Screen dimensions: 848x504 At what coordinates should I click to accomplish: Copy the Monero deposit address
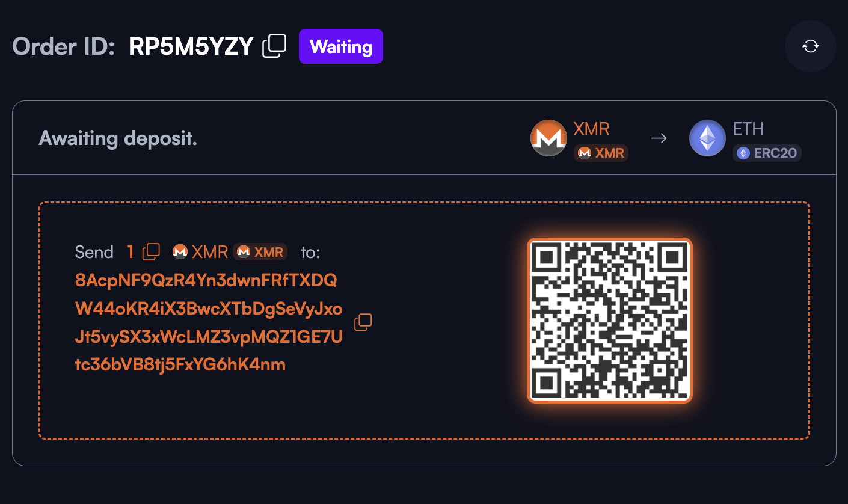tap(363, 322)
